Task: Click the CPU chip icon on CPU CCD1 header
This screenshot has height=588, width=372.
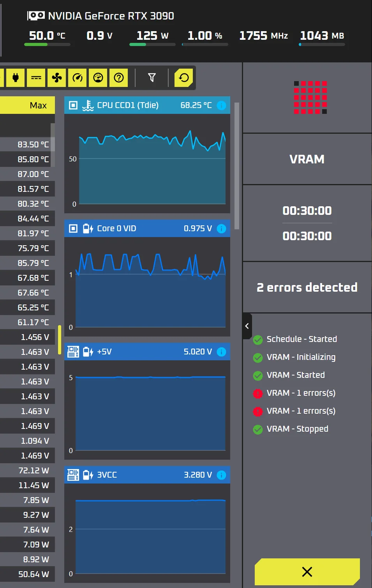Action: (x=73, y=105)
